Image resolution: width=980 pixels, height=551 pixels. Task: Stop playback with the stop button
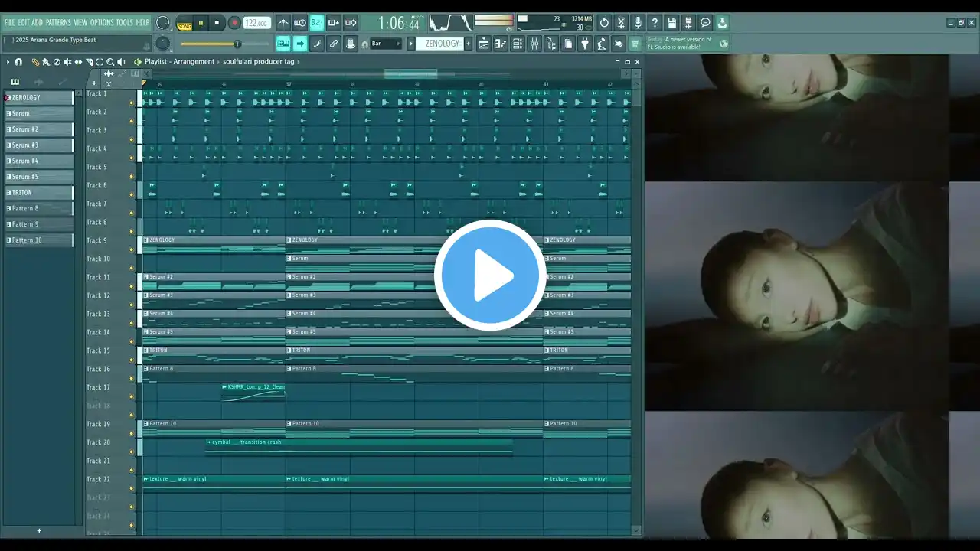click(x=217, y=23)
